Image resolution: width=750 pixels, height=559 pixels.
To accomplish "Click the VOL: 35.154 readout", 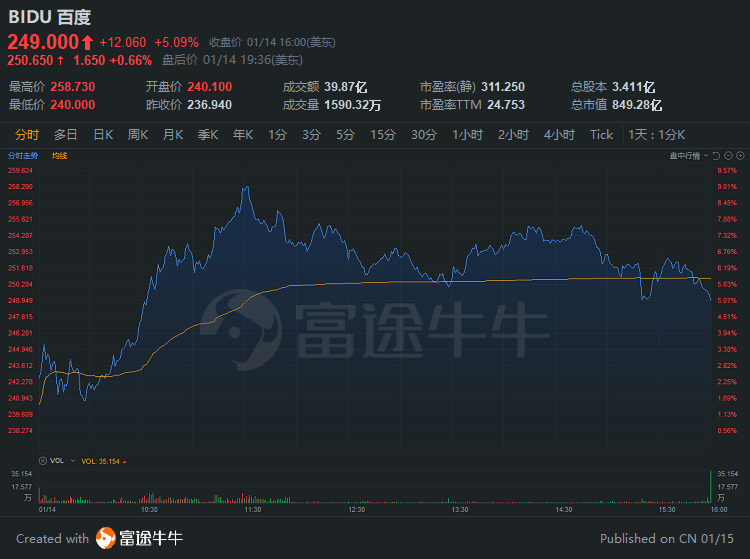I will click(x=100, y=461).
